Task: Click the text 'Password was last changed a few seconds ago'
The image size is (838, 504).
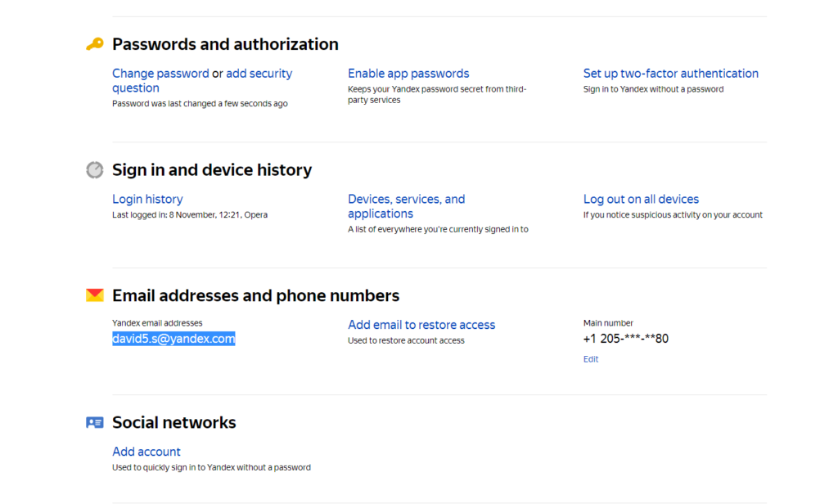Action: [200, 104]
